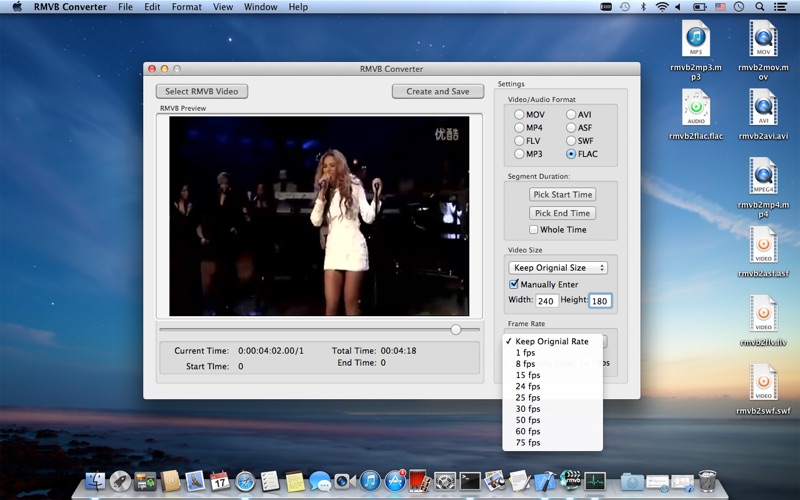The image size is (800, 500).
Task: Click the video preview slider knob
Action: click(456, 330)
